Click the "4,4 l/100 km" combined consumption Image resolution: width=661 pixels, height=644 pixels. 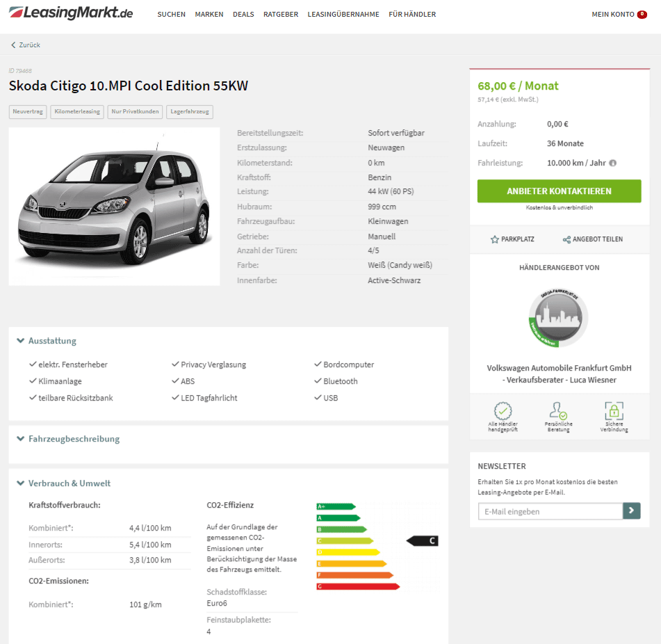150,528
